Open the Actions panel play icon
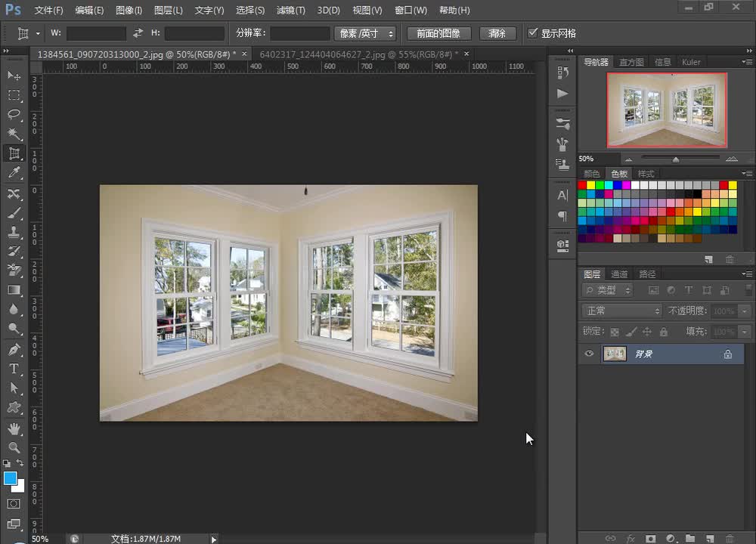 point(562,94)
